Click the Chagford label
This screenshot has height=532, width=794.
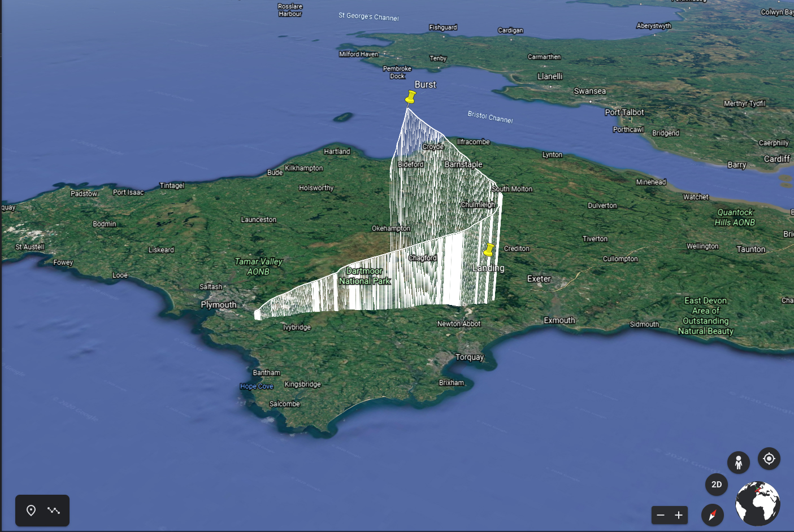(x=423, y=258)
